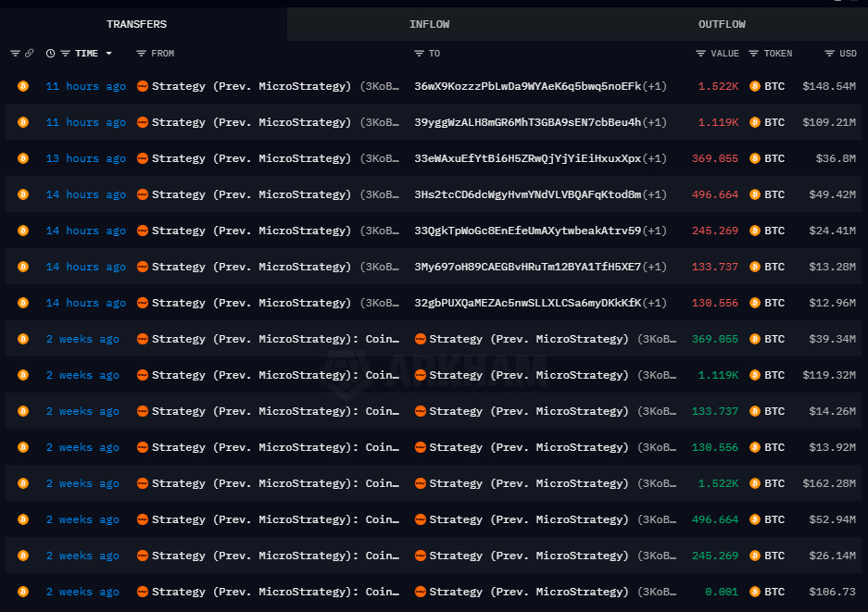This screenshot has width=868, height=612.
Task: Click the clock icon beside TIME
Action: point(50,53)
